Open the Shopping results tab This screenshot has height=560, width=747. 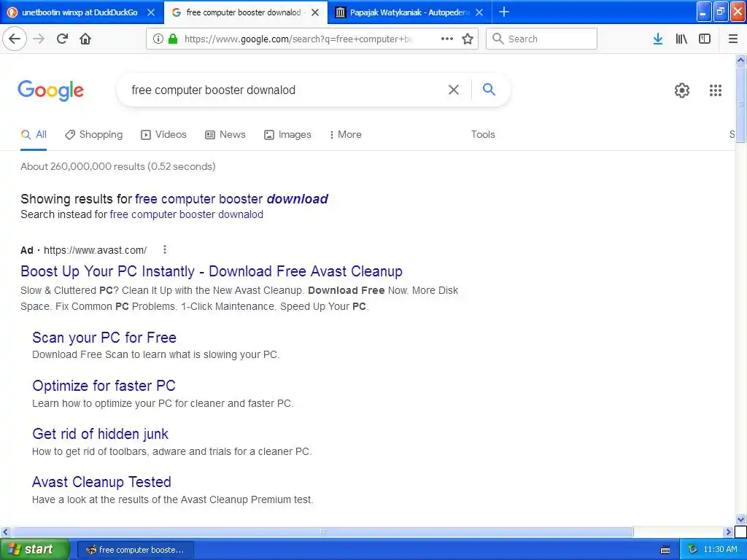coord(94,135)
